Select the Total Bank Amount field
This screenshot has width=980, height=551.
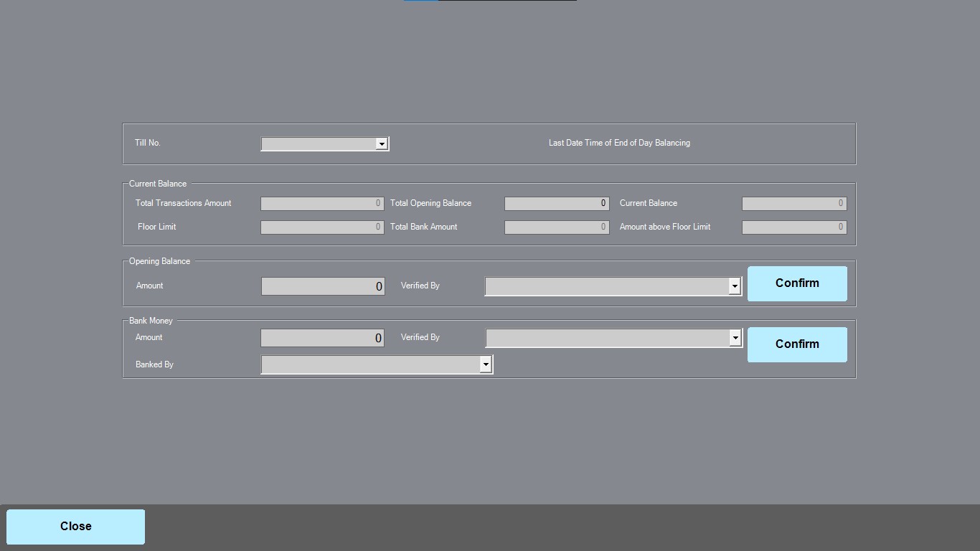pos(557,227)
